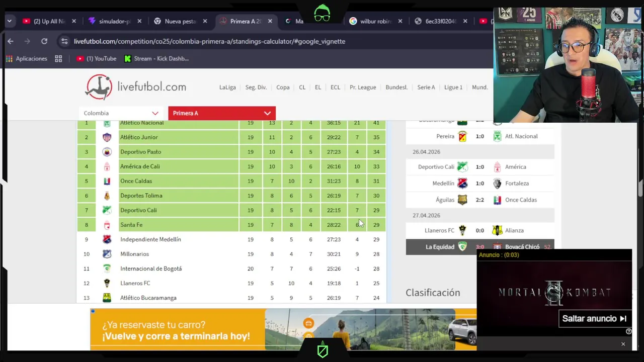
Task: Click the address bar URL
Action: click(x=209, y=41)
